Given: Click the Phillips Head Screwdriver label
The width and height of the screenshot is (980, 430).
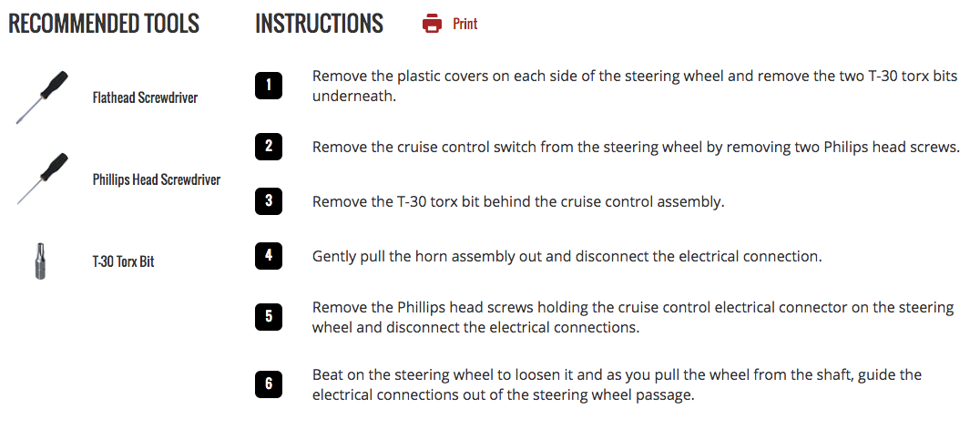Looking at the screenshot, I should 157,180.
